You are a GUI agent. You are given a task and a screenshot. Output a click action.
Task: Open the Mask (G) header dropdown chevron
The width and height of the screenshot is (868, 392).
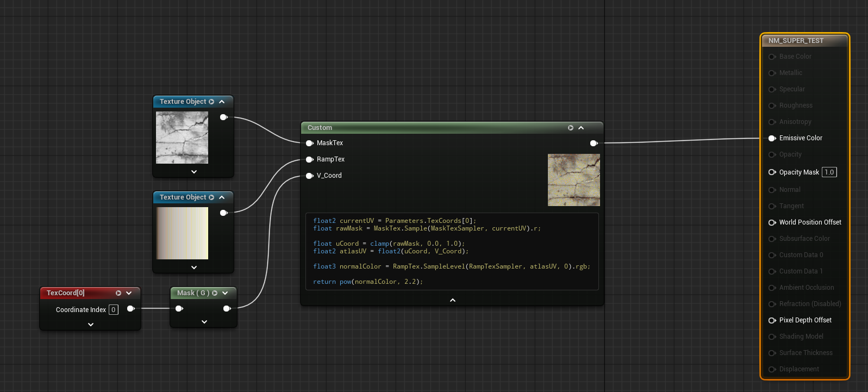click(225, 293)
